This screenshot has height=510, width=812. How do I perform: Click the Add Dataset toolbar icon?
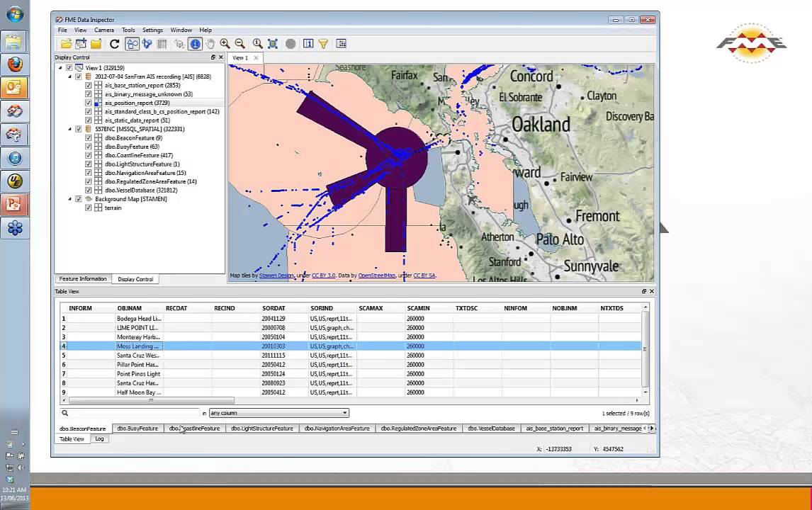[x=81, y=44]
